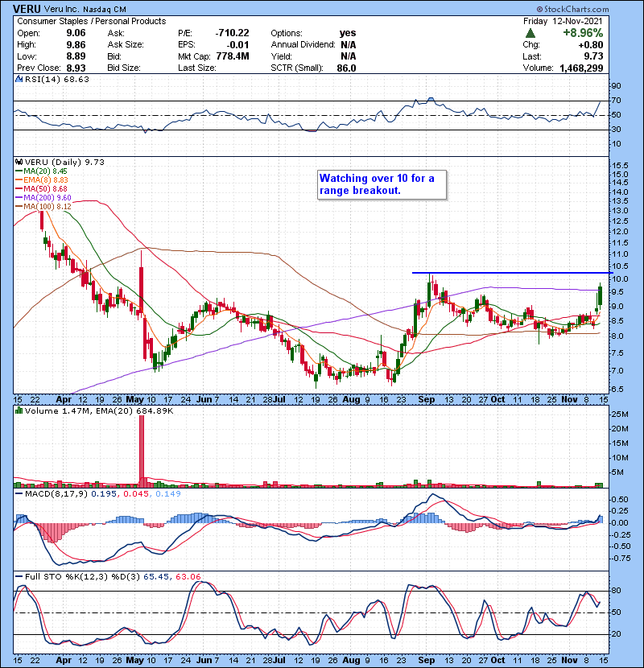Click the SCTR (Small) 86.0 value
Screen dimensions: 644x668
click(x=346, y=68)
